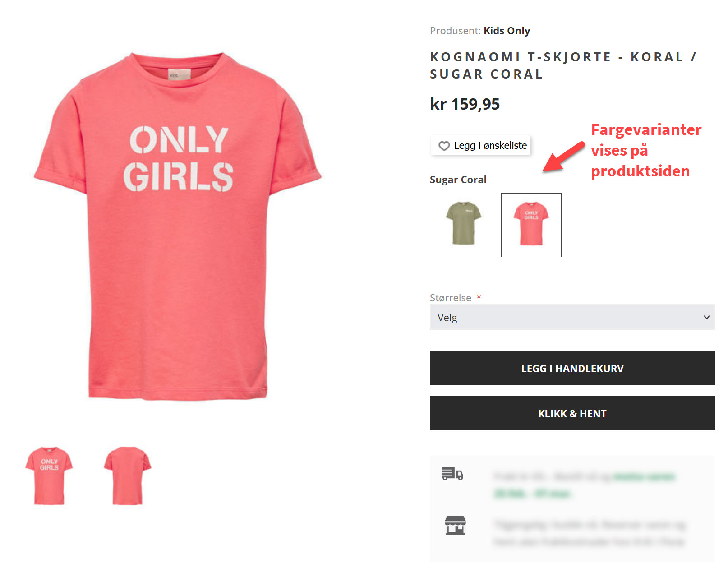This screenshot has width=728, height=568.
Task: Open the Kids Only producer link
Action: (507, 31)
